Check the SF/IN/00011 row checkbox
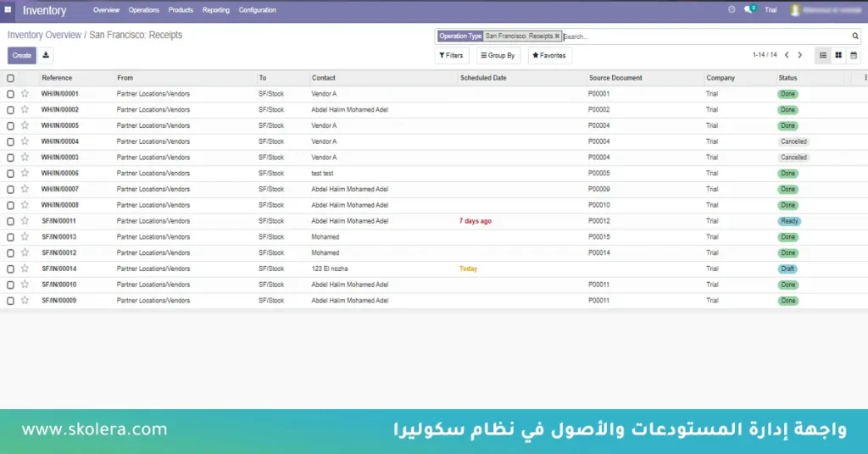868x454 pixels. 10,221
